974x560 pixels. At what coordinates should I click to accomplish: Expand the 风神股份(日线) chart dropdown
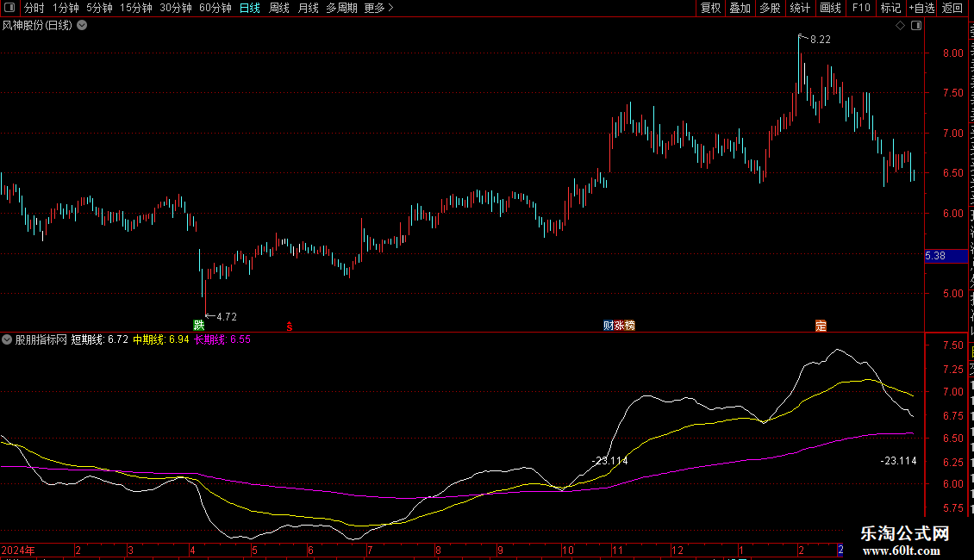pyautogui.click(x=82, y=26)
